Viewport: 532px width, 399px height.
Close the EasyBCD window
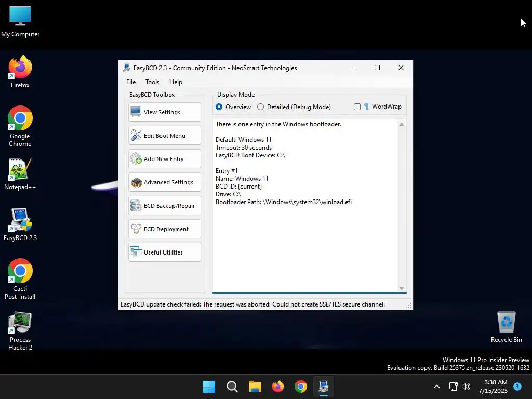click(x=401, y=68)
